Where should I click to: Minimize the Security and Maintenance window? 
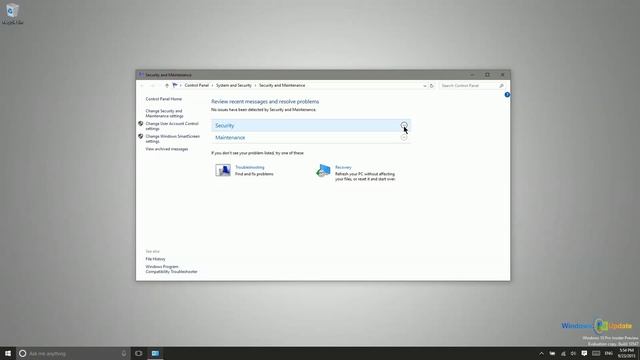pos(472,75)
